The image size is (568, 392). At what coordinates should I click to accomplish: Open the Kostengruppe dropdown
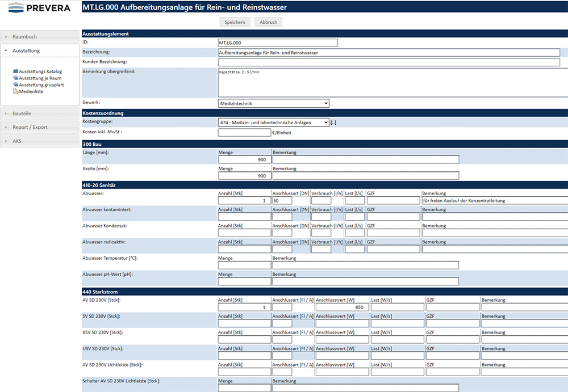tap(273, 123)
